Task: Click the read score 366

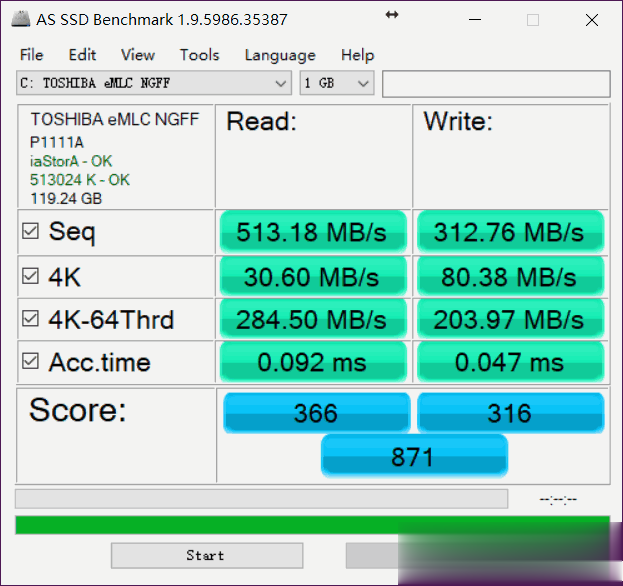Action: click(x=316, y=413)
